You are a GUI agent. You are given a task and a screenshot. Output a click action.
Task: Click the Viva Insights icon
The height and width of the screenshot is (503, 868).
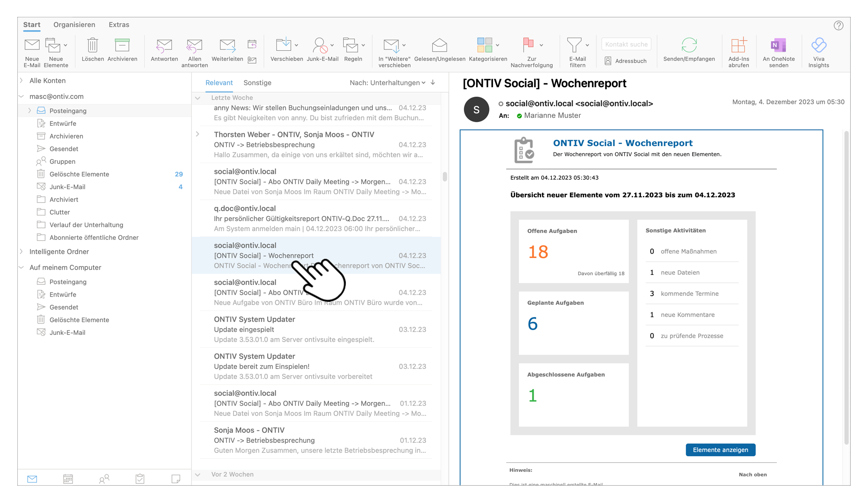pos(819,45)
